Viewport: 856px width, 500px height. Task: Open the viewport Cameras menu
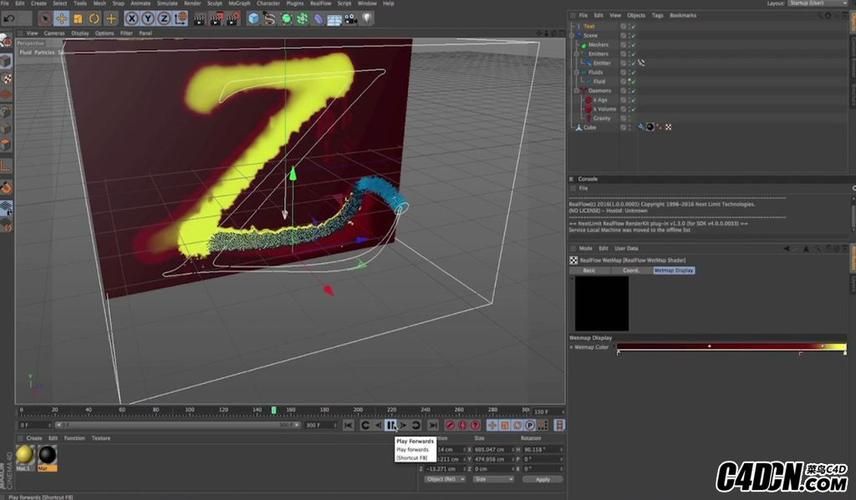point(54,33)
